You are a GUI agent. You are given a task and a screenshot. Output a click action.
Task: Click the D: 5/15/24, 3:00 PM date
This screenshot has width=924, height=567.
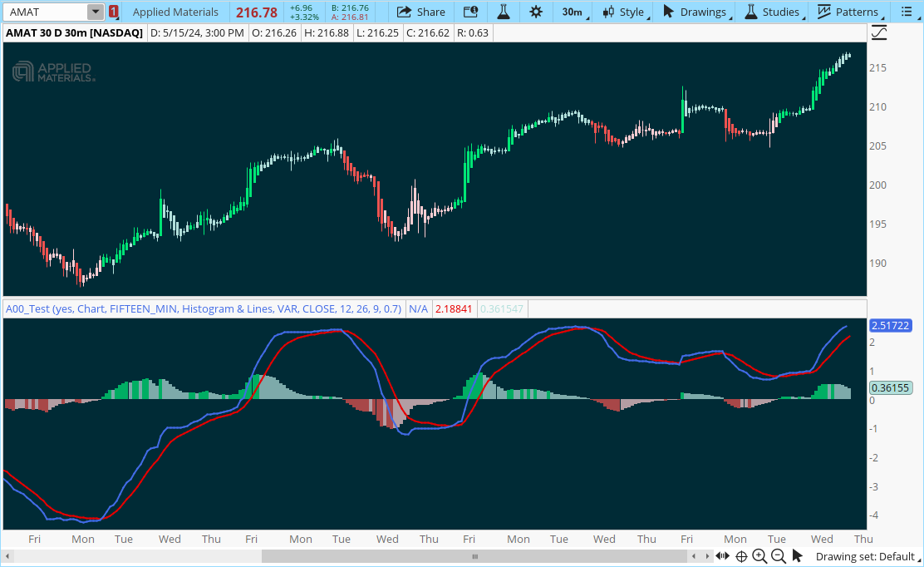(x=197, y=33)
